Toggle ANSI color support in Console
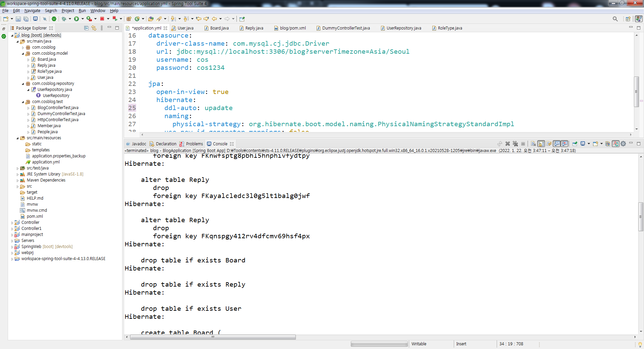Viewport: 644px width, 349px height. tap(615, 144)
